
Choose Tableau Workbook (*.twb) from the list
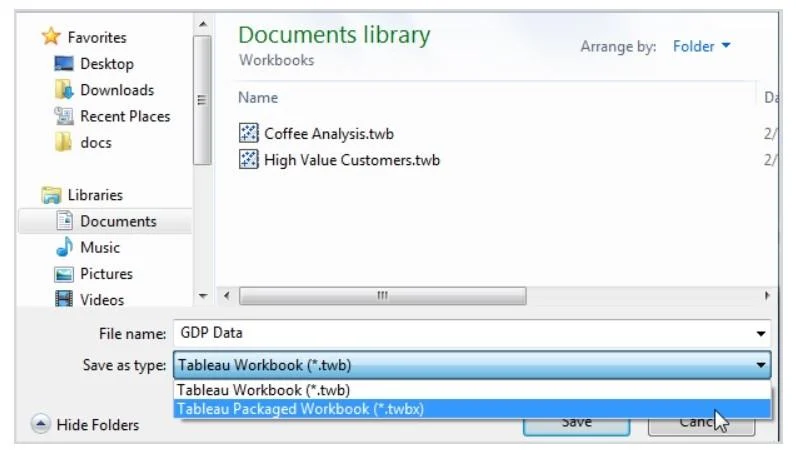[472, 390]
